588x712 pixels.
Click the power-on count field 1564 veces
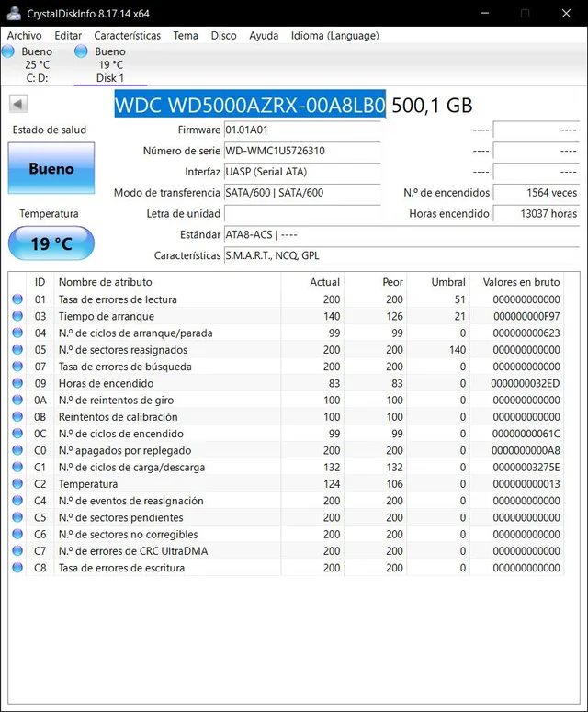[x=537, y=193]
